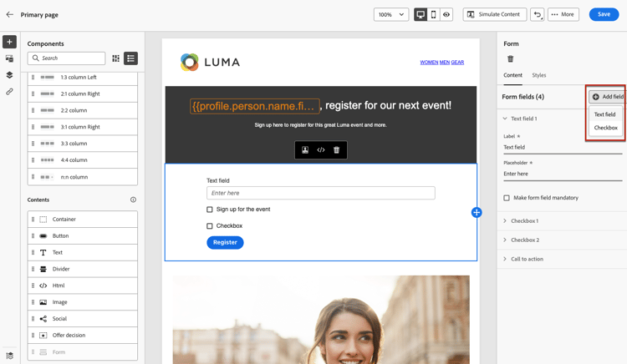627x364 pixels.
Task: Expand the Checkbox 2 section
Action: tap(505, 240)
